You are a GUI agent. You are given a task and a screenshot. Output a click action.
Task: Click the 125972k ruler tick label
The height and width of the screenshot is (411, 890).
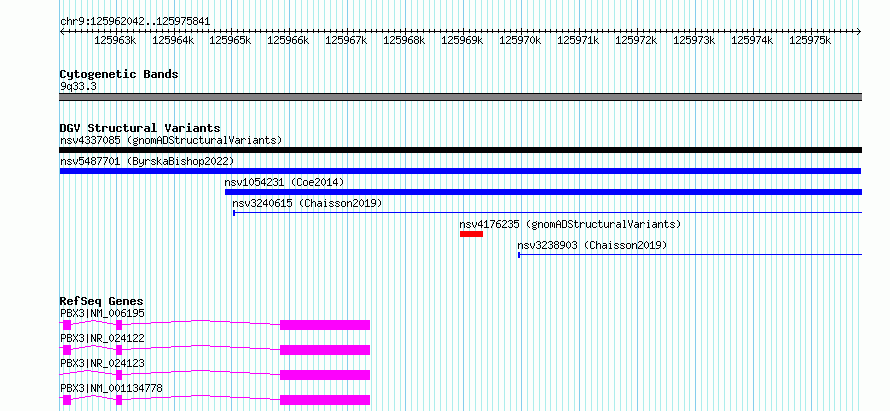pyautogui.click(x=636, y=40)
